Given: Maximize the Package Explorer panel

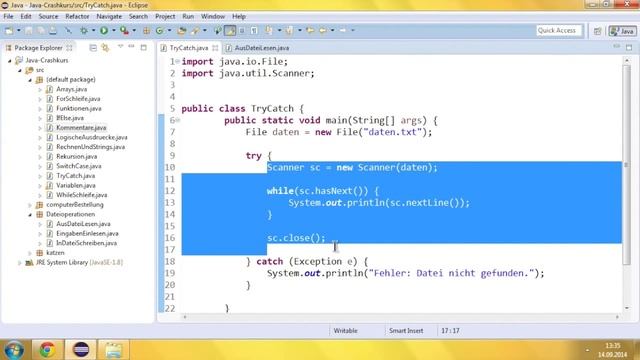Looking at the screenshot, I should [143, 47].
